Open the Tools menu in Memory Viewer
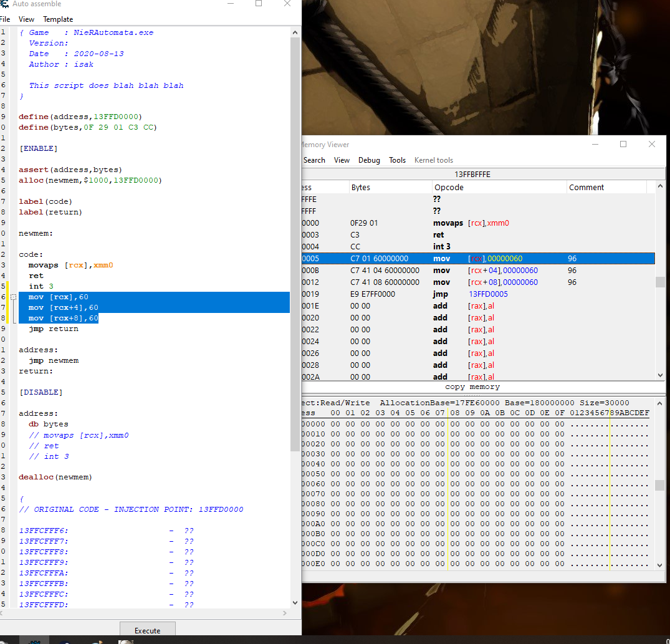Viewport: 670px width, 644px height. 397,160
